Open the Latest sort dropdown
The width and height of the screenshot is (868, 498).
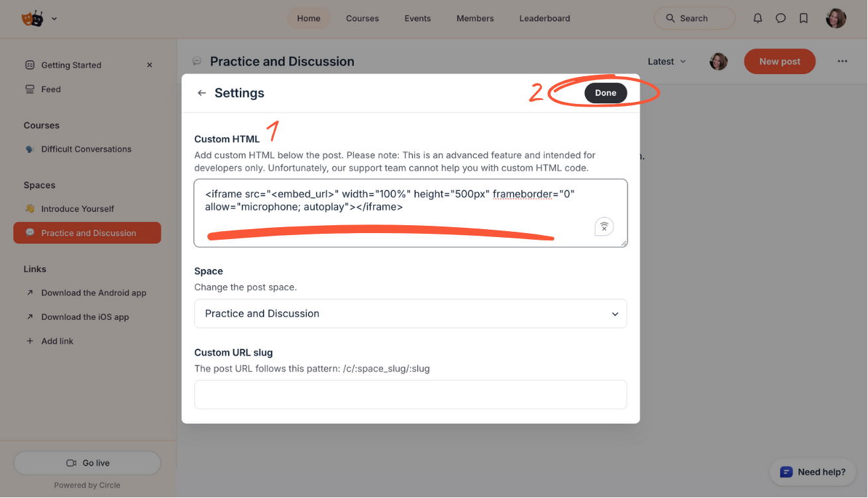tap(667, 62)
